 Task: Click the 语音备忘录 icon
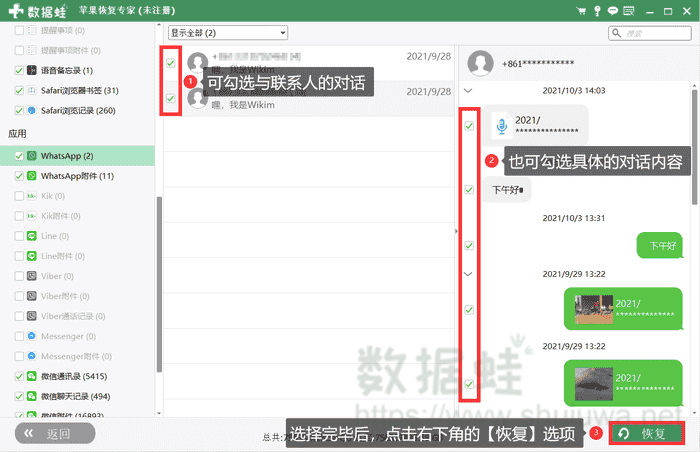pos(32,70)
